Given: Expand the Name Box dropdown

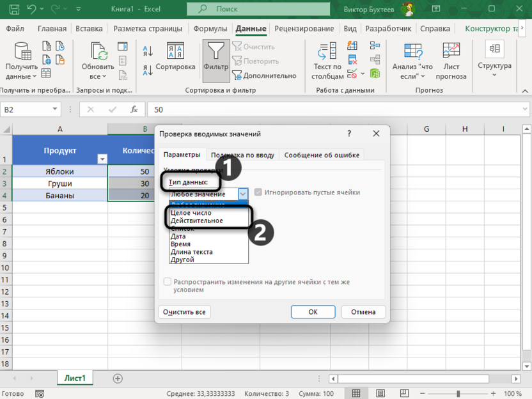Looking at the screenshot, I should point(54,109).
